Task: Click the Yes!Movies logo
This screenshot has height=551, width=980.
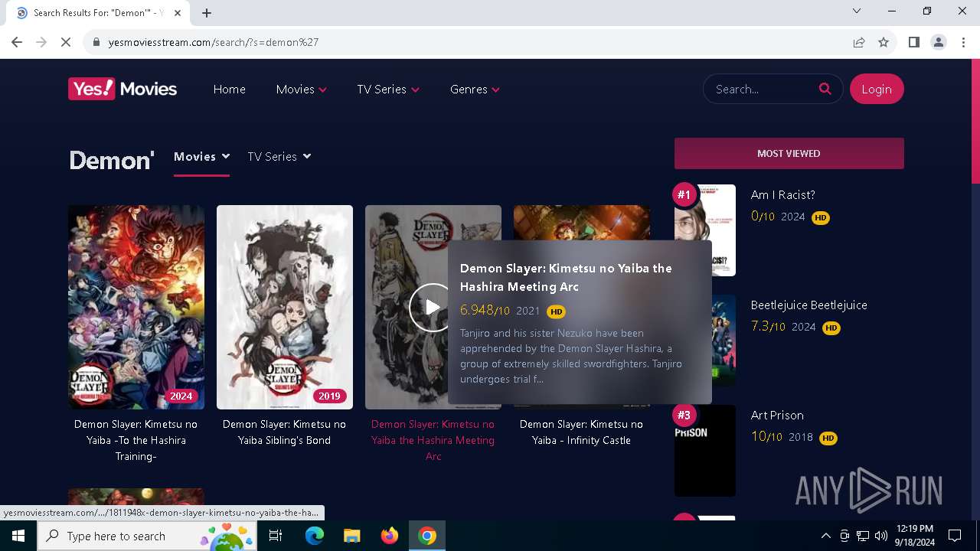Action: pos(122,89)
